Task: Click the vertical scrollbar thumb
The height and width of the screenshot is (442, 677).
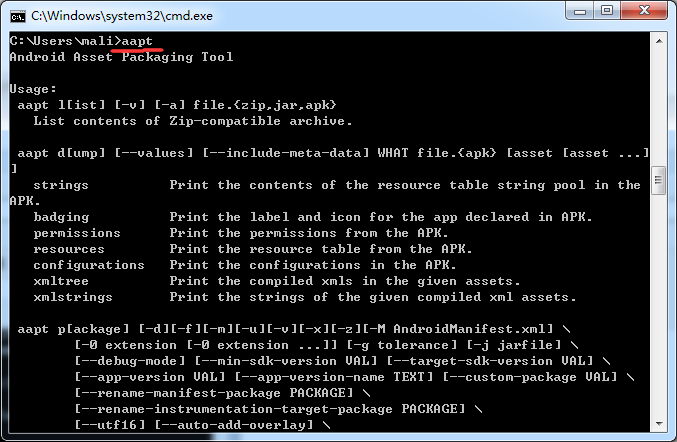Action: coord(657,179)
